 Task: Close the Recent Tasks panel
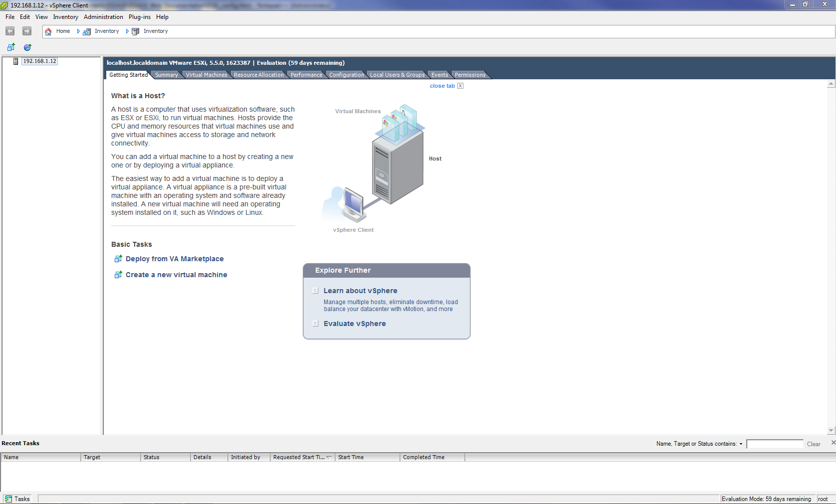tap(833, 443)
